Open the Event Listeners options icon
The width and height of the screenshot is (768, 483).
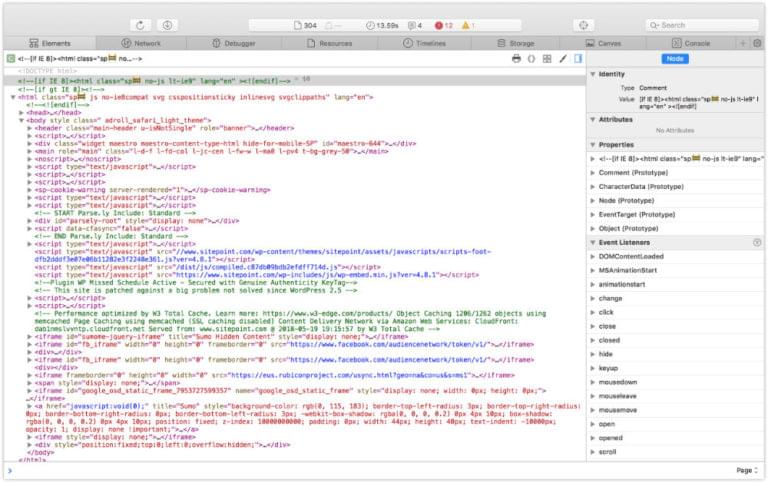(x=757, y=242)
